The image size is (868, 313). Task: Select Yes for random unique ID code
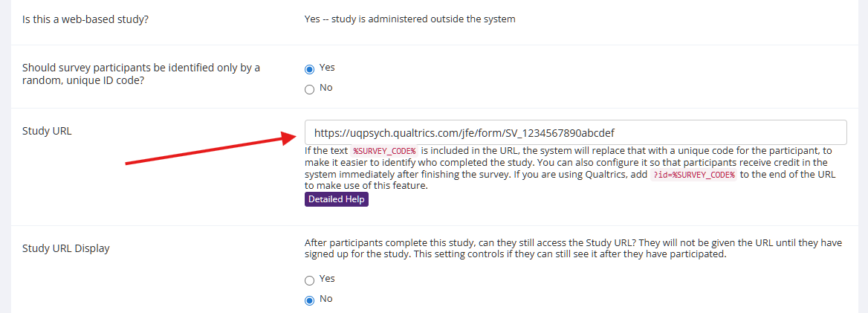310,68
